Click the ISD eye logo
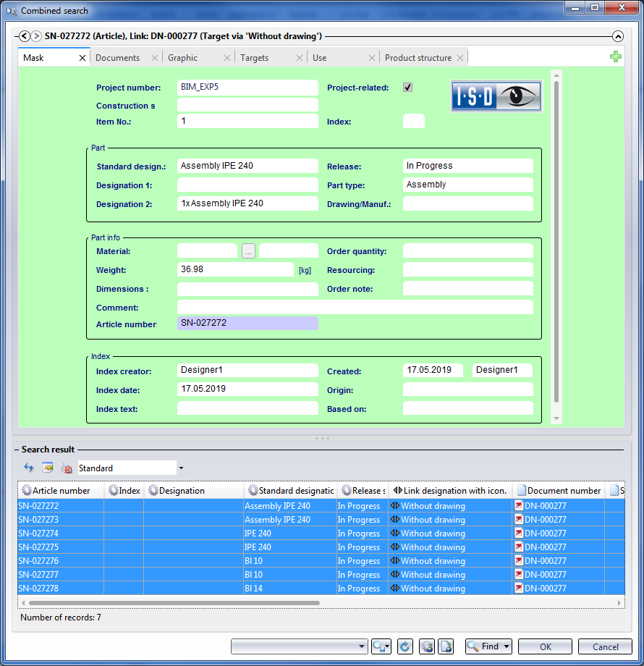 496,96
